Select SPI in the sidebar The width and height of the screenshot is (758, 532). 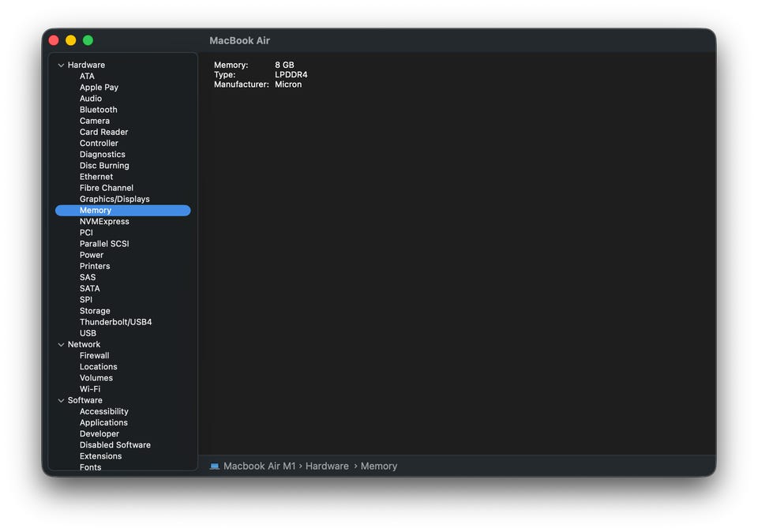click(86, 300)
